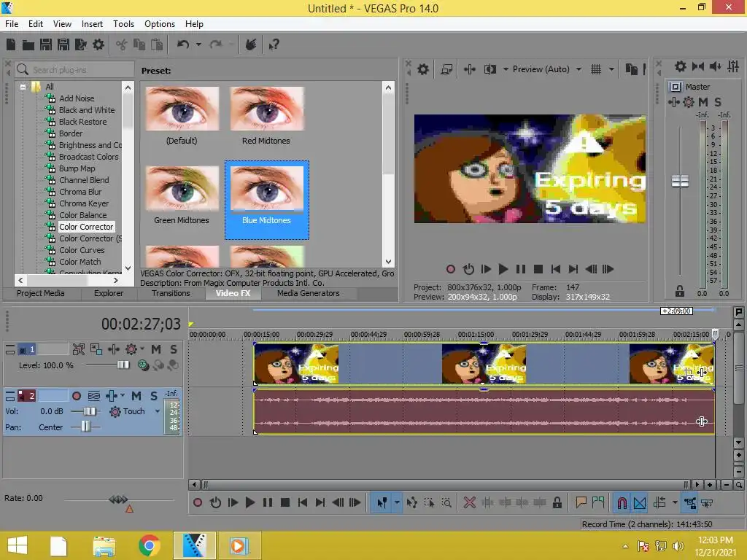Mute video track 1 with M button

pyautogui.click(x=156, y=349)
